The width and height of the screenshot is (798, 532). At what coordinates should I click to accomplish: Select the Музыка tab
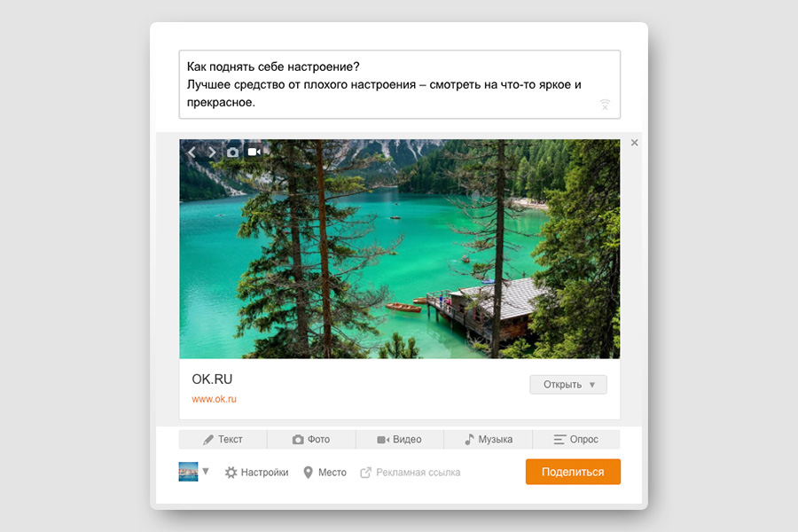[488, 440]
